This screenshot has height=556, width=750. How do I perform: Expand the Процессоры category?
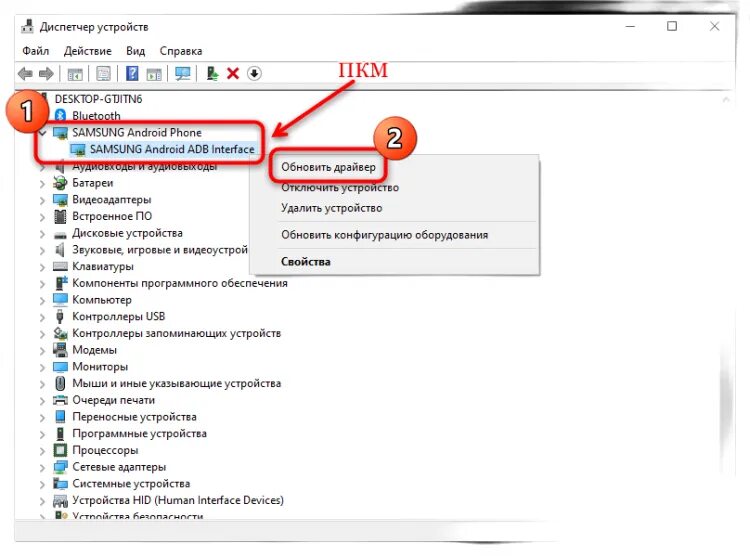43,451
